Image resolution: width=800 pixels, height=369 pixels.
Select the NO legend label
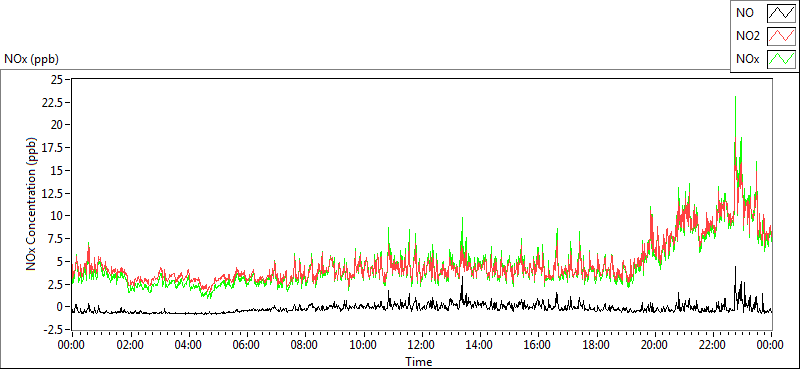tap(743, 13)
